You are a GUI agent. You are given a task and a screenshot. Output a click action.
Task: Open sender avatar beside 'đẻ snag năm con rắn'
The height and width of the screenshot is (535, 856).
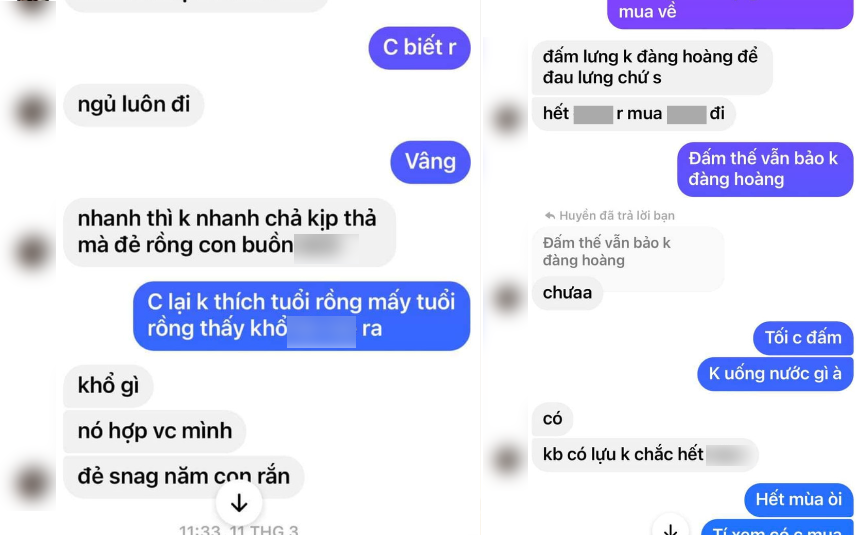[x=33, y=484]
